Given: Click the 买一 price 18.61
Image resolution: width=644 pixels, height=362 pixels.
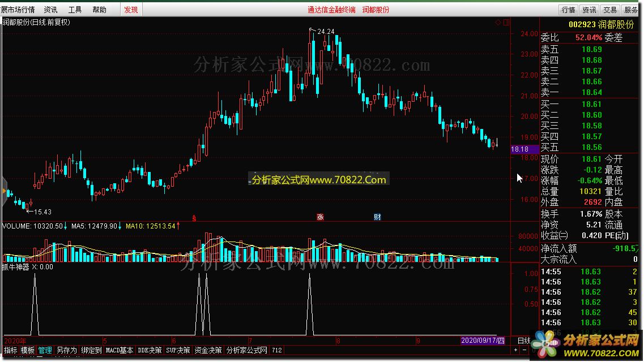Looking at the screenshot, I should [x=591, y=104].
